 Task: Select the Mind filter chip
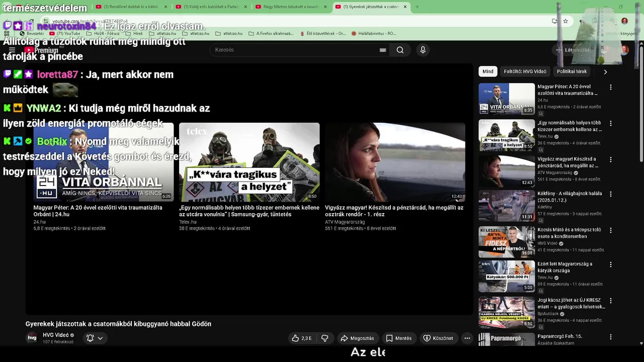click(488, 71)
